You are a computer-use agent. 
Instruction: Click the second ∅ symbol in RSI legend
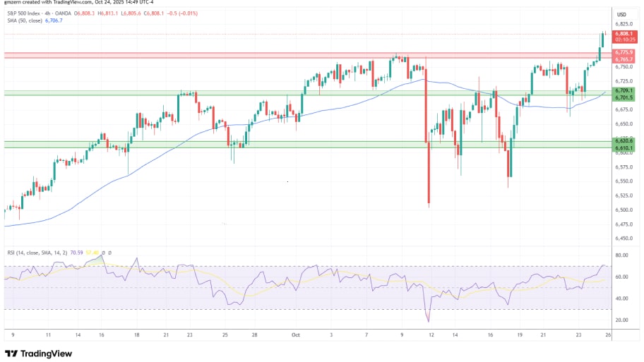(x=109, y=252)
